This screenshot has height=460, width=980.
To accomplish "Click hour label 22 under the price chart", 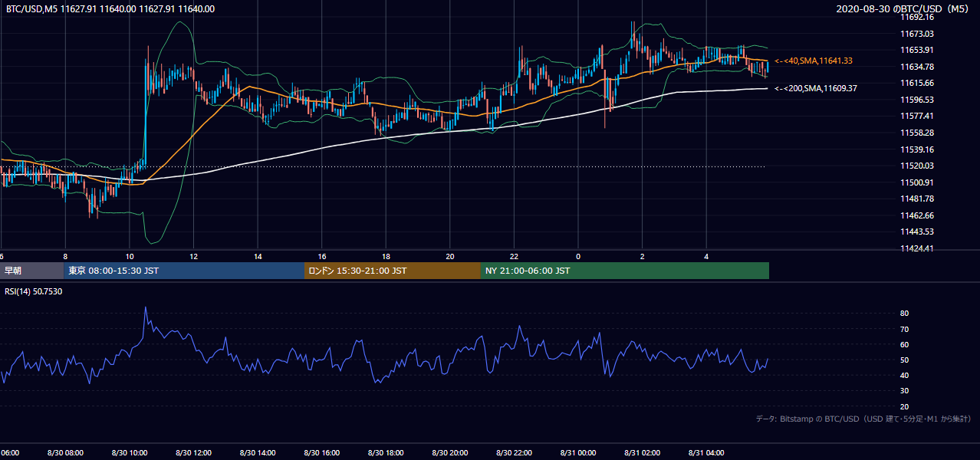I will tap(515, 257).
